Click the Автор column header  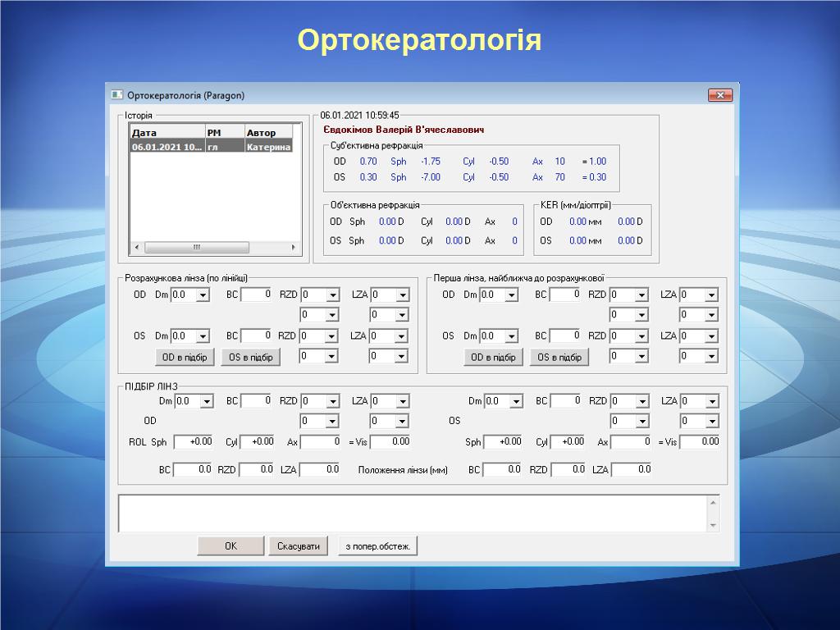[268, 132]
